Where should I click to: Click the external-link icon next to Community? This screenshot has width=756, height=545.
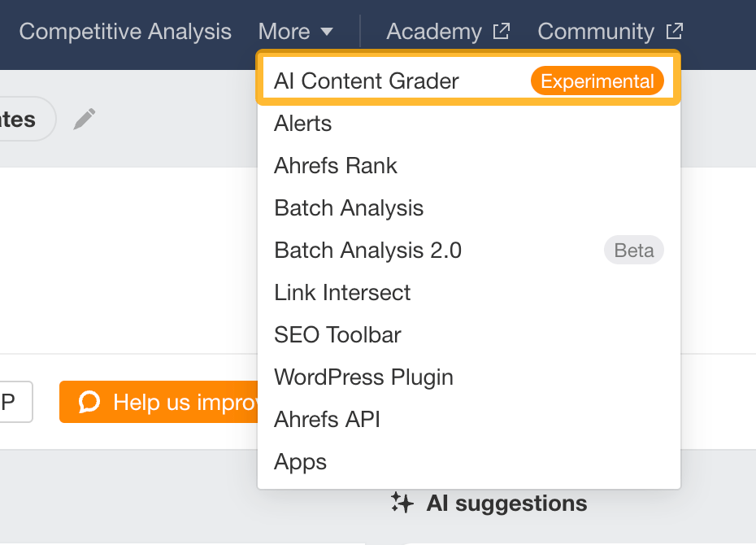[674, 30]
